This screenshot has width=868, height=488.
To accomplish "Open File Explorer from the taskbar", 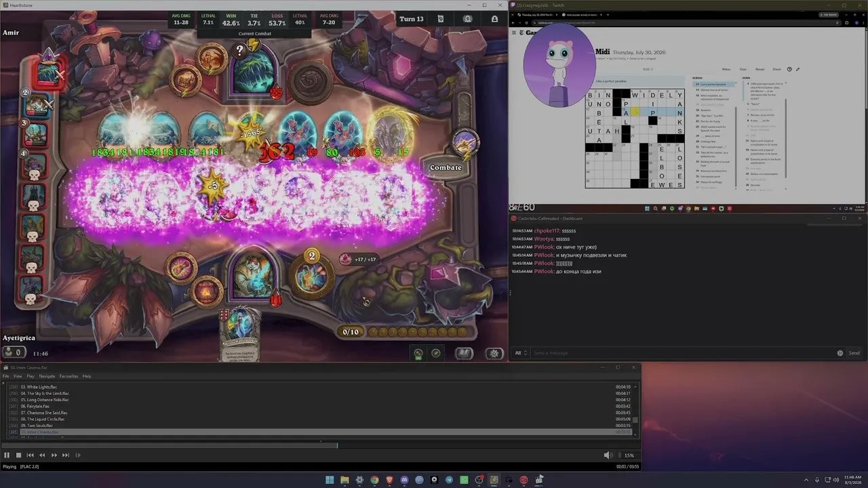I will [x=344, y=480].
